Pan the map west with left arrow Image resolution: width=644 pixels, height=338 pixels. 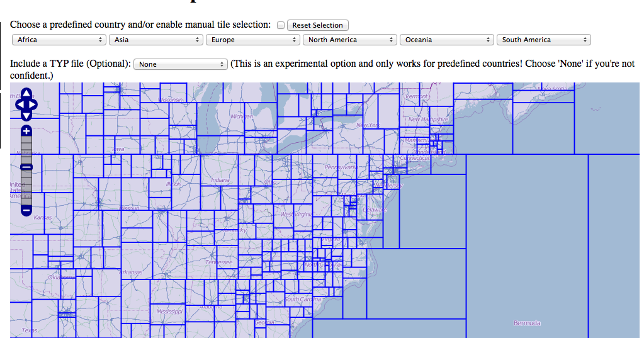point(20,104)
